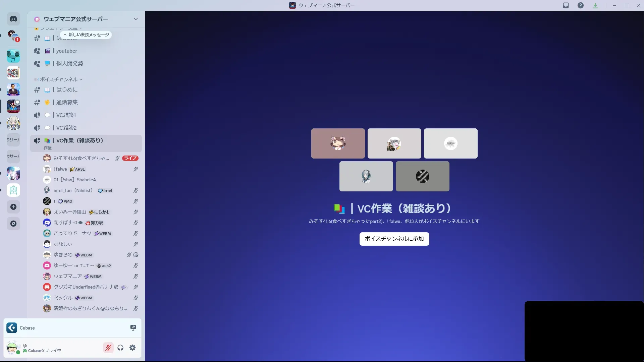The image size is (644, 362).
Task: Toggle deafen with the headphones button
Action: (120, 348)
